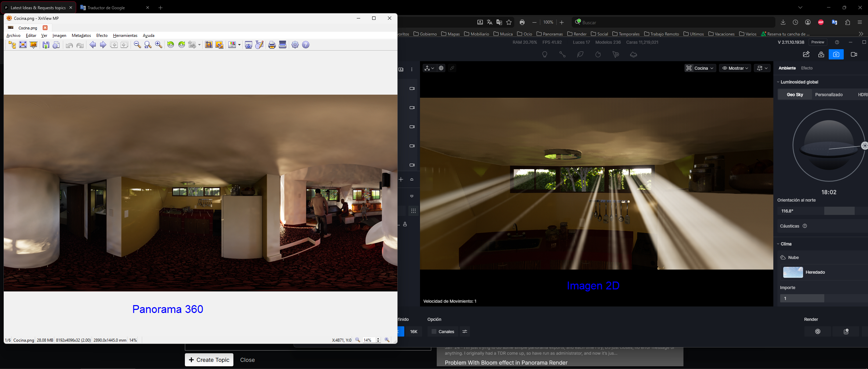This screenshot has height=369, width=868.
Task: Click the crop tool in XnView toolbar
Action: click(208, 45)
